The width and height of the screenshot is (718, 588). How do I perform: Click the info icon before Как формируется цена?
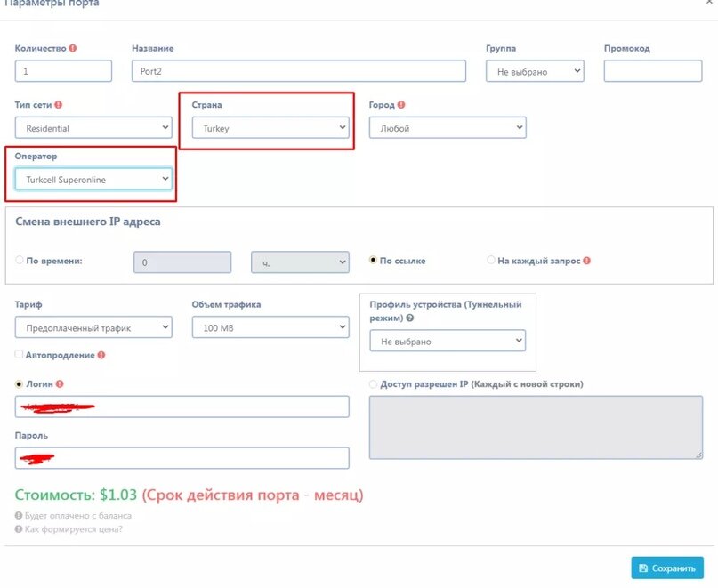19,529
